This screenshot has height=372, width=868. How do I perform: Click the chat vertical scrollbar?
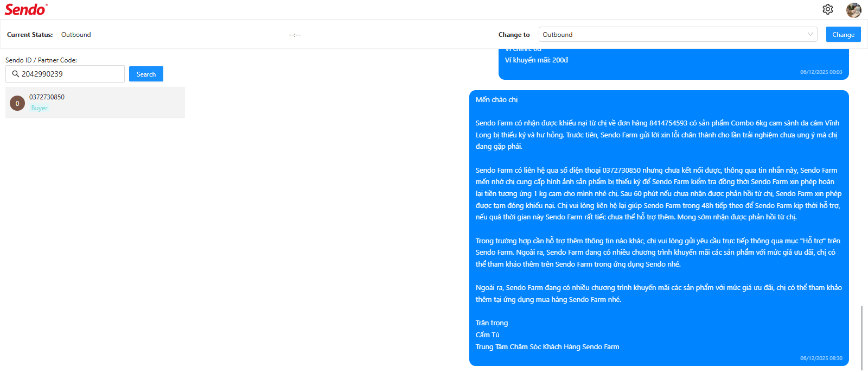click(x=861, y=337)
